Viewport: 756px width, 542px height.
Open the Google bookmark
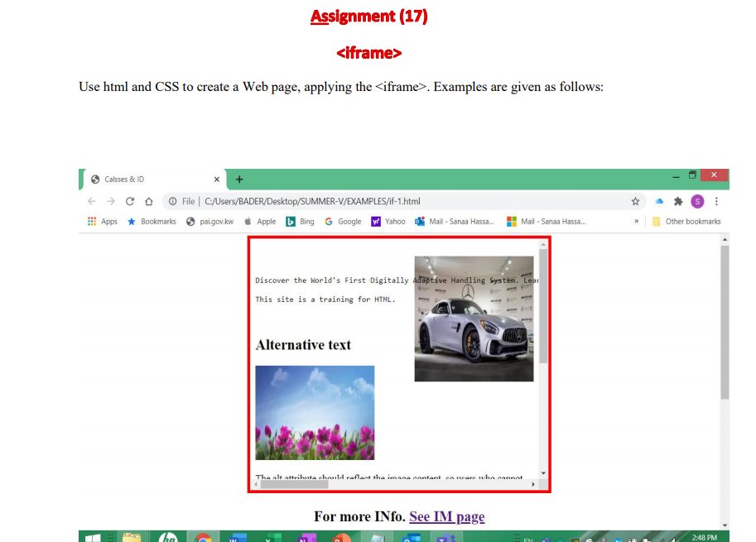343,222
